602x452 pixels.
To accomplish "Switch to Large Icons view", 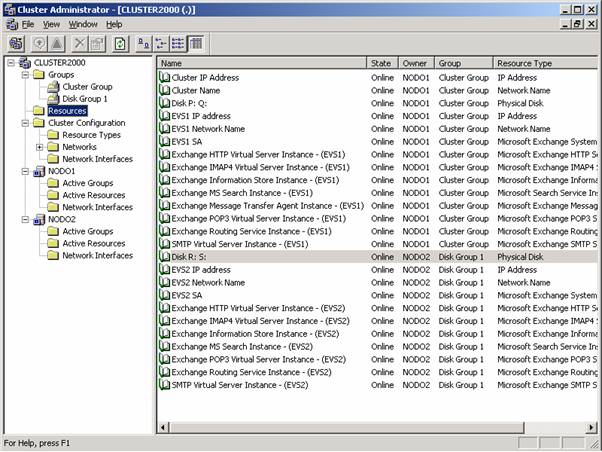I will click(x=144, y=43).
